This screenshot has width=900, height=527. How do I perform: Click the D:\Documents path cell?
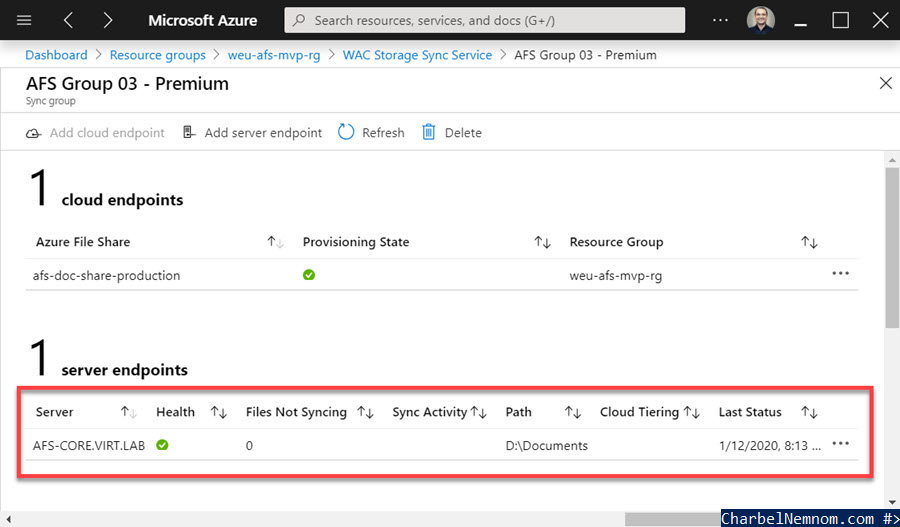tap(546, 445)
